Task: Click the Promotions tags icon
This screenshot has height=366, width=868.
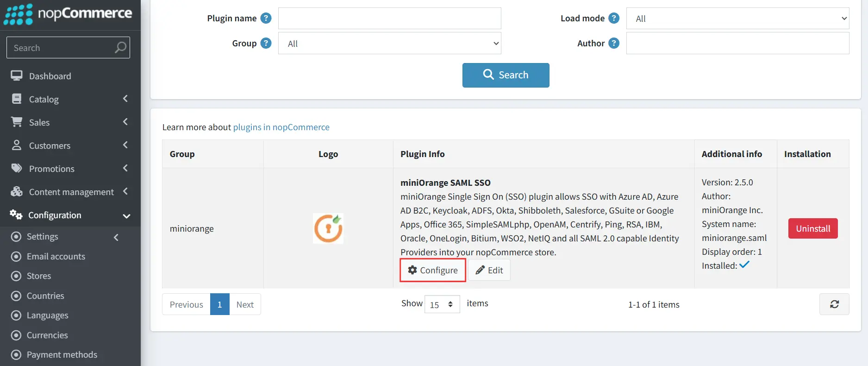Action: tap(17, 168)
